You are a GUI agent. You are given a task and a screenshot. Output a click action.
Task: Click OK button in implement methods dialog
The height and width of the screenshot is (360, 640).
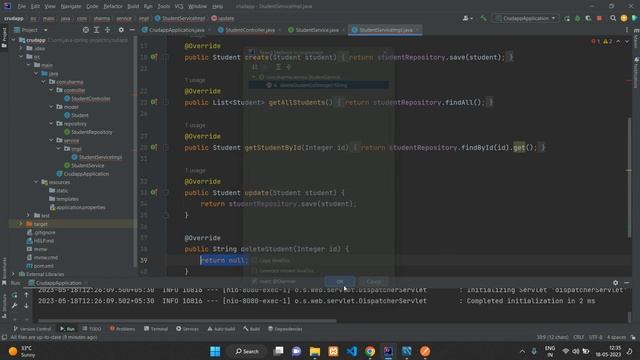click(x=340, y=282)
